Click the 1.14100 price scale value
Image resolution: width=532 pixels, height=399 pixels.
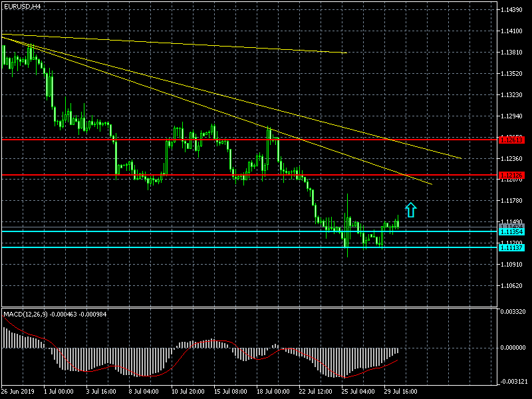[511, 31]
